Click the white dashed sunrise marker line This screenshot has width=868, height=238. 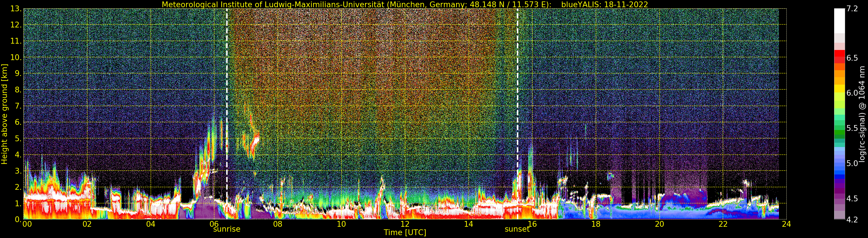tap(227, 114)
